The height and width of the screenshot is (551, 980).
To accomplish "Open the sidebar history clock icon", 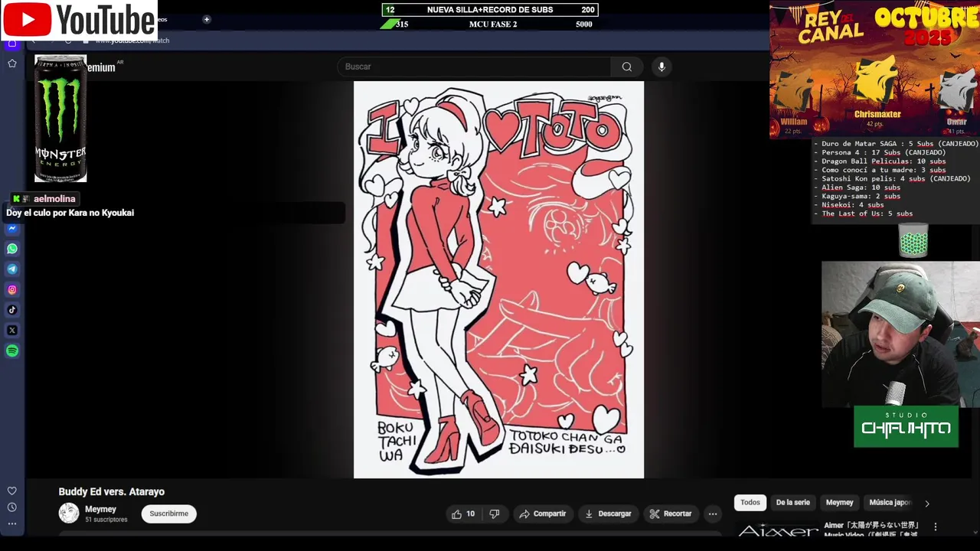I will 12,507.
